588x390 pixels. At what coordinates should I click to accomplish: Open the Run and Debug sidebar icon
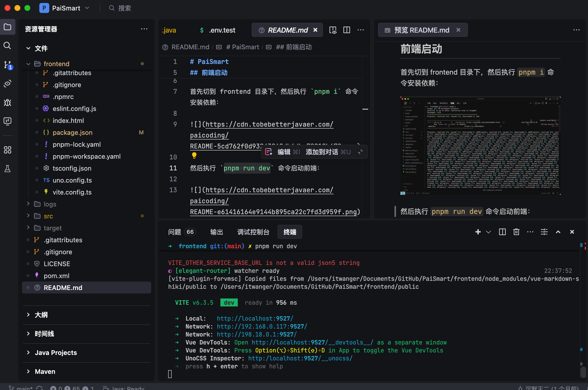(x=7, y=102)
